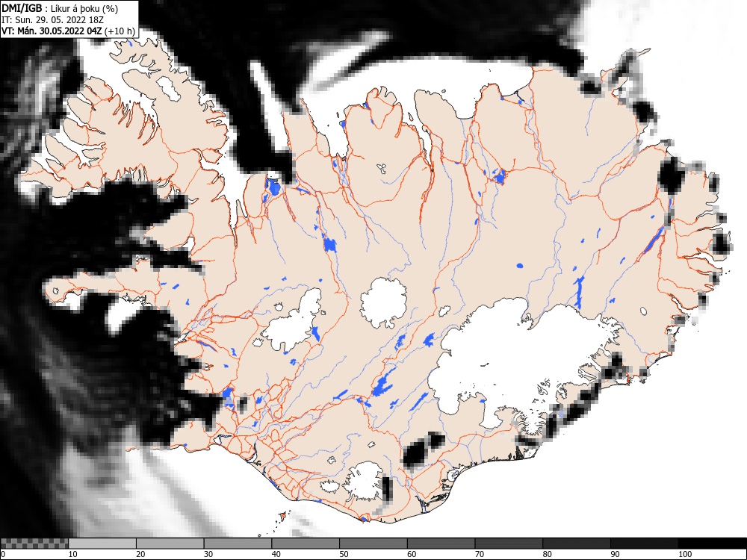
Task: Pick the 60–70 dark gray legend swatch
Action: [x=441, y=544]
